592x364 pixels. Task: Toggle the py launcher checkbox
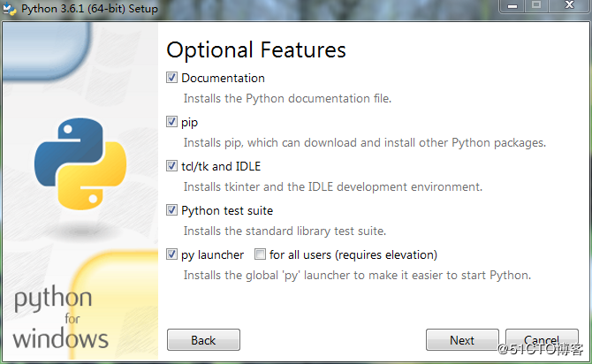click(171, 254)
